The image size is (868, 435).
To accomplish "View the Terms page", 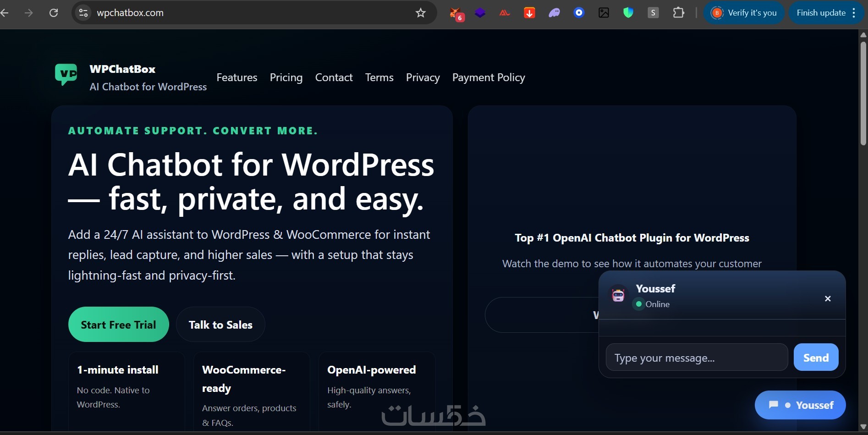I will [x=379, y=77].
